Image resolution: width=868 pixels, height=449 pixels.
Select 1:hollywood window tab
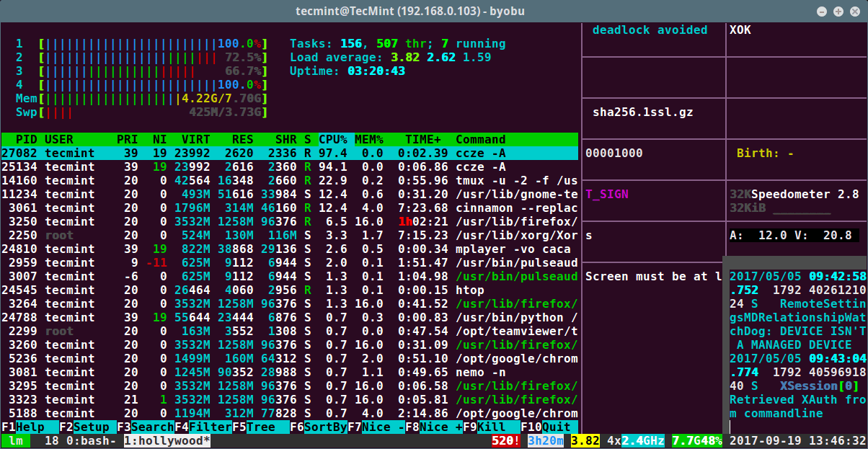pyautogui.click(x=167, y=440)
